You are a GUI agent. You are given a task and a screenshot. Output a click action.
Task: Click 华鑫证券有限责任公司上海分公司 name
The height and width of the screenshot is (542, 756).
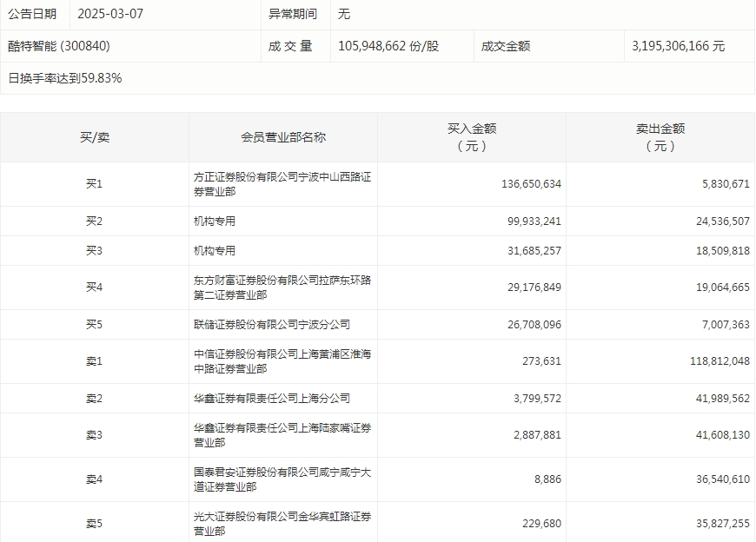pyautogui.click(x=272, y=399)
